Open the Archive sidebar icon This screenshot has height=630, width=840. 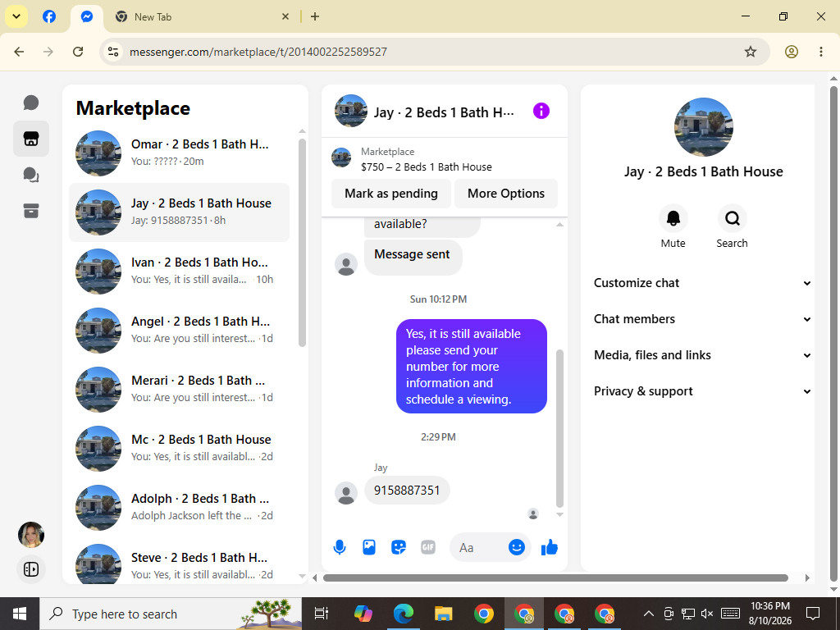point(31,211)
